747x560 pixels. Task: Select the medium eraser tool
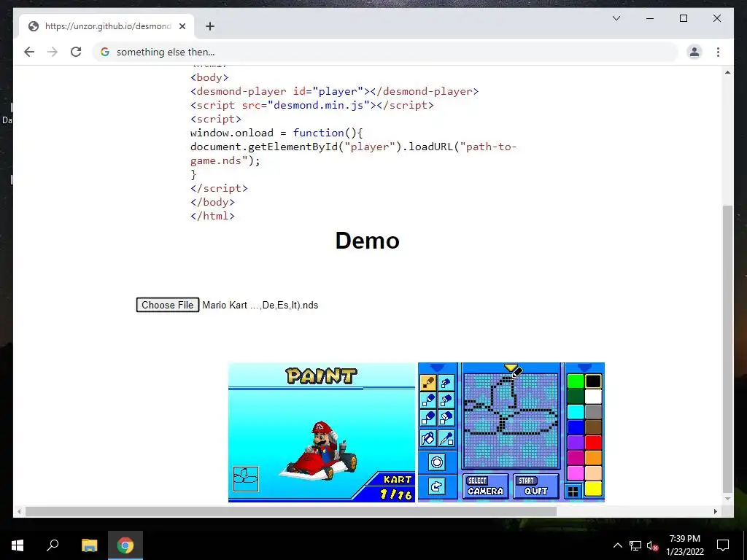(446, 400)
